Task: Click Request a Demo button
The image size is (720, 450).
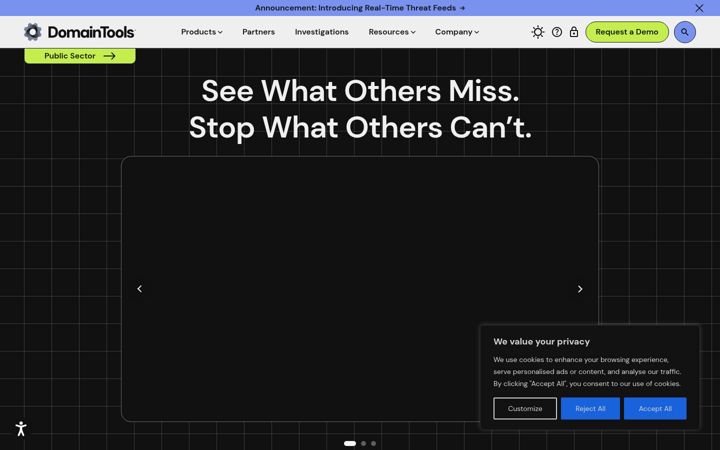Action: (x=627, y=32)
